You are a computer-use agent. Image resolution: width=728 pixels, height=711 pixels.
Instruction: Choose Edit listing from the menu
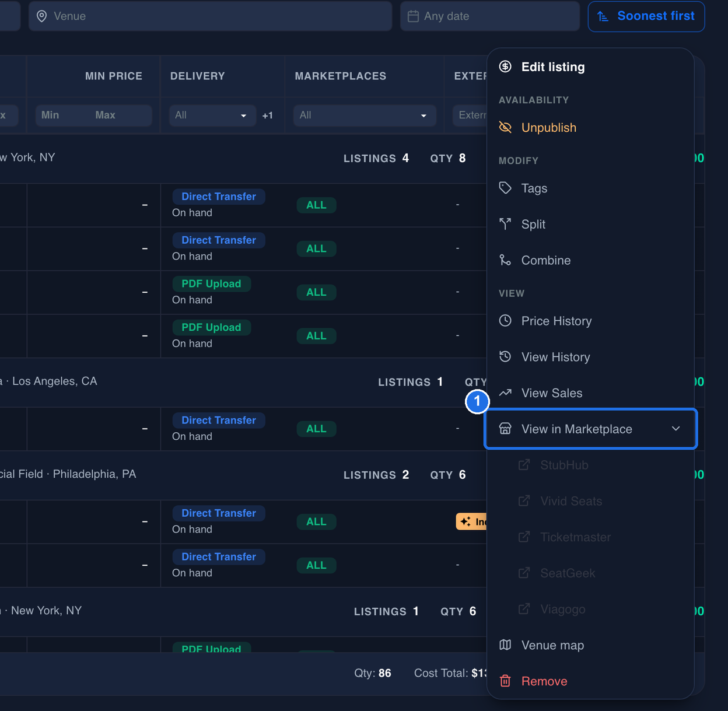(x=590, y=67)
